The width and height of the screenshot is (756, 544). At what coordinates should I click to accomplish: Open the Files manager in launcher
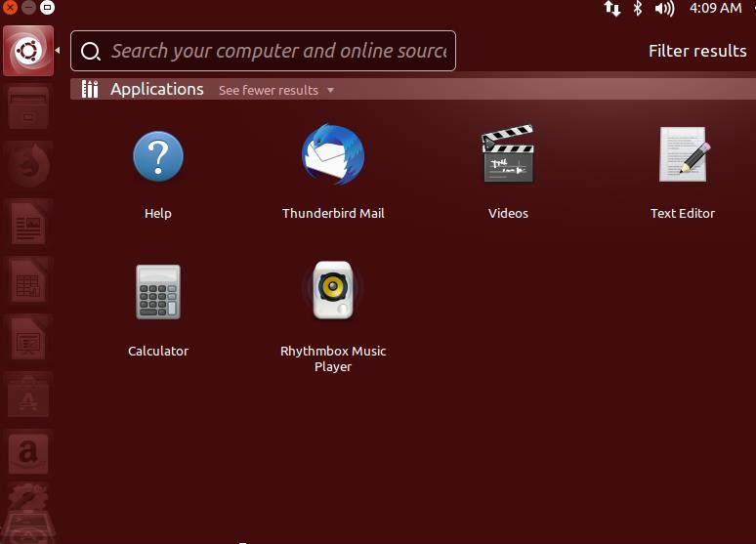click(28, 108)
